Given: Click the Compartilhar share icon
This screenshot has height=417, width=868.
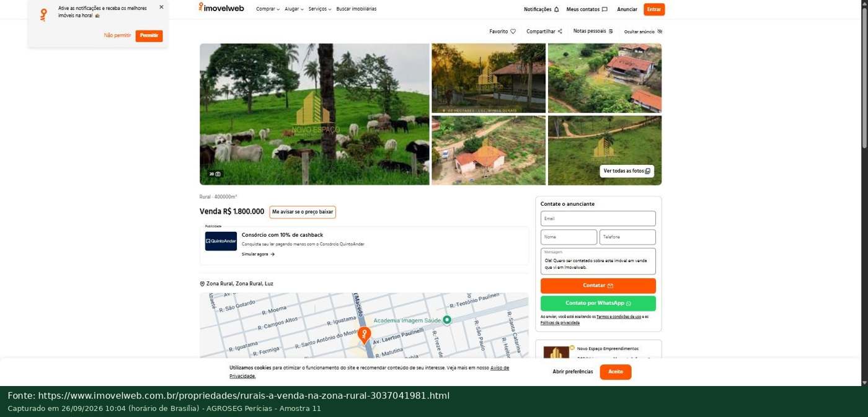Looking at the screenshot, I should 560,32.
